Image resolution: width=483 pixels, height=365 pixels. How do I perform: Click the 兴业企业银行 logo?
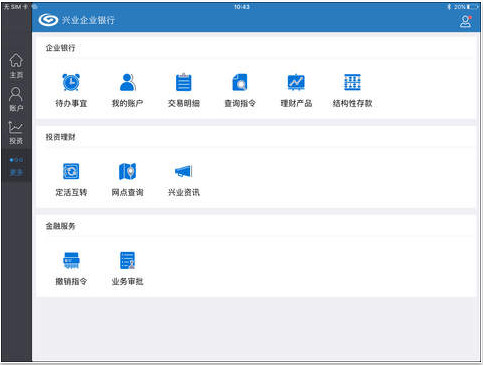(48, 20)
